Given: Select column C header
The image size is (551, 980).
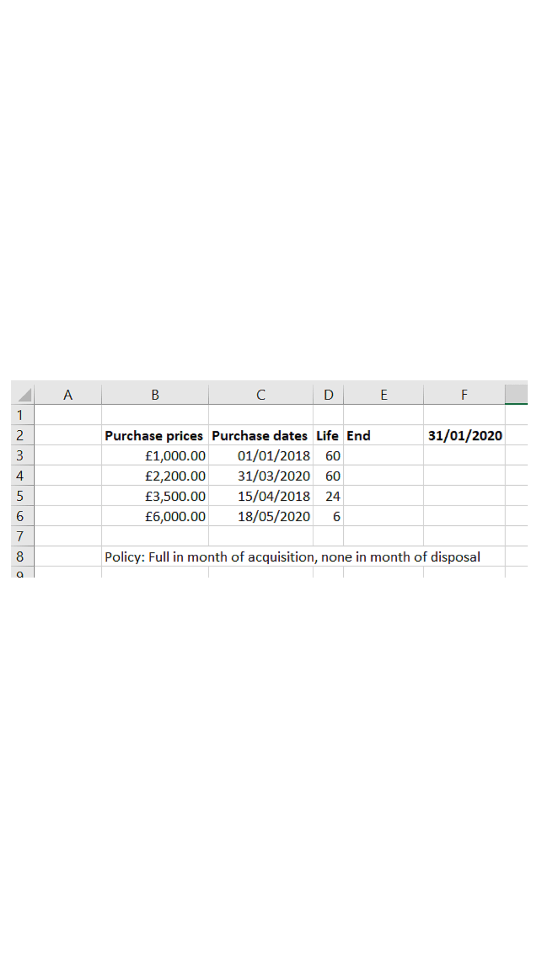Looking at the screenshot, I should [260, 395].
